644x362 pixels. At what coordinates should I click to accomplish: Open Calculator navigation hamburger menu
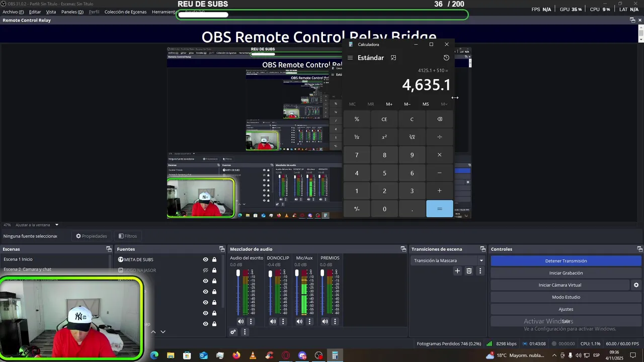point(350,58)
